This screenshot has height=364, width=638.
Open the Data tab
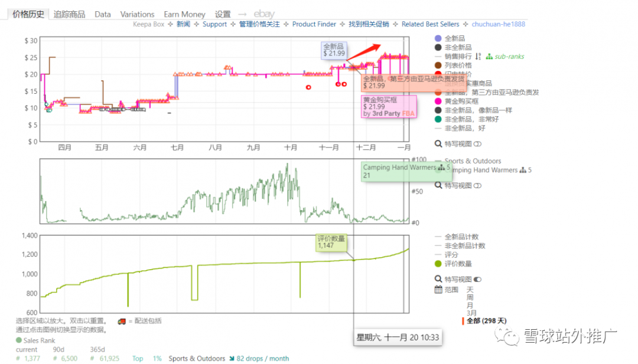click(103, 14)
